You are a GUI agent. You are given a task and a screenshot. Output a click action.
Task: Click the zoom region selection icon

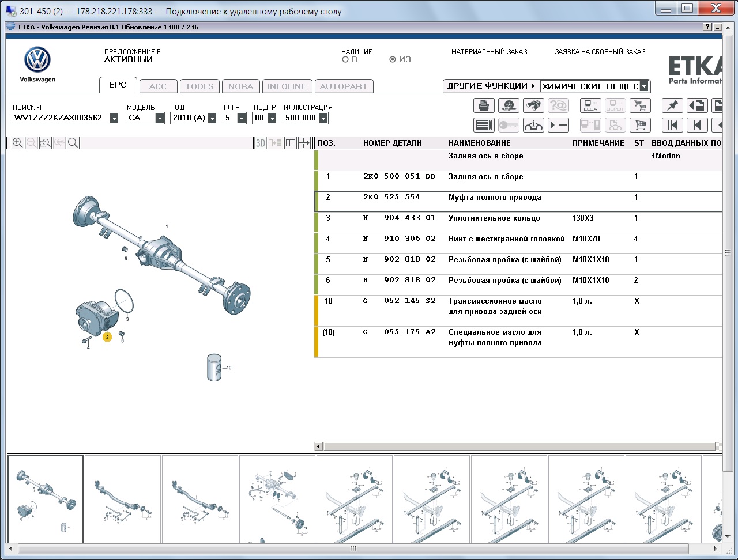coord(46,143)
